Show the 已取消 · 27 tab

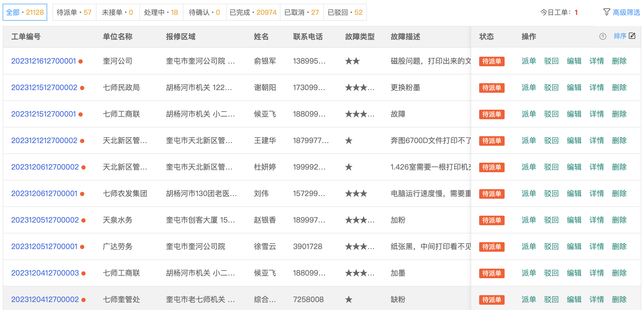[x=302, y=12]
